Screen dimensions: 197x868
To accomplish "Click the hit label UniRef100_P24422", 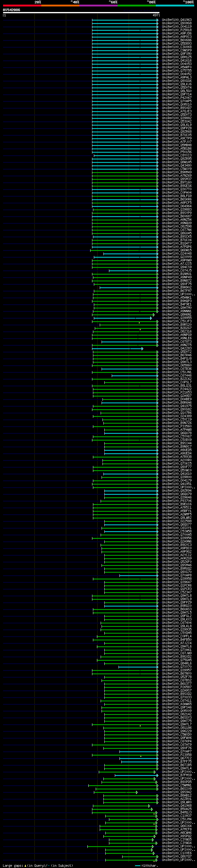I will (x=177, y=389).
